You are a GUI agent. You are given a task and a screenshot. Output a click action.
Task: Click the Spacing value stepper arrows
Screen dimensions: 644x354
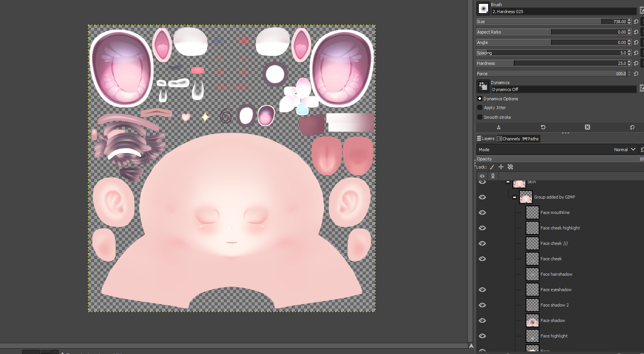[629, 53]
